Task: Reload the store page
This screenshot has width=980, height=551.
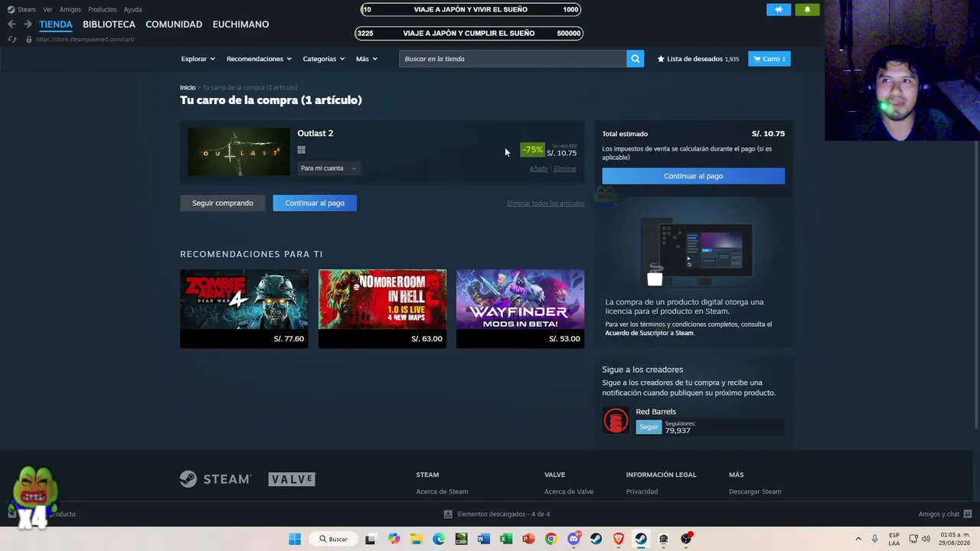Action: coord(11,39)
